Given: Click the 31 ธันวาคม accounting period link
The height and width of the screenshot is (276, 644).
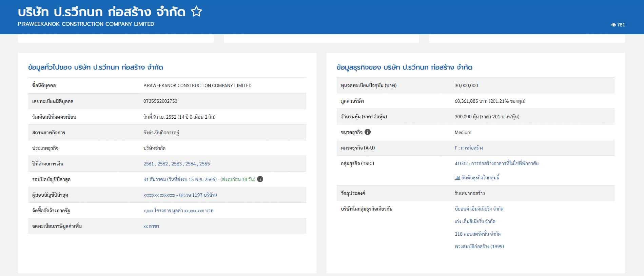Looking at the screenshot, I should coord(180,179).
